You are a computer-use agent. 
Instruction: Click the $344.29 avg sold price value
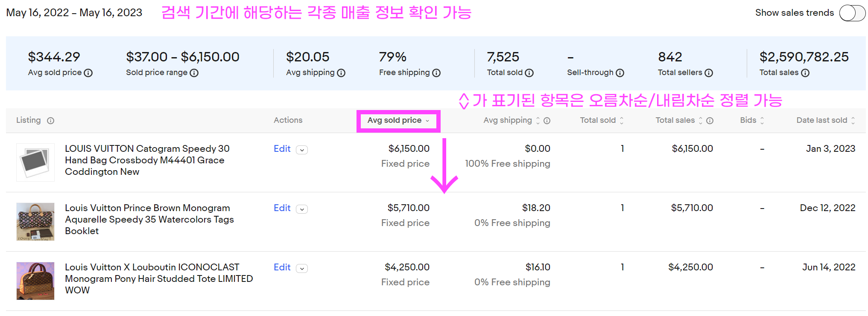(x=54, y=57)
